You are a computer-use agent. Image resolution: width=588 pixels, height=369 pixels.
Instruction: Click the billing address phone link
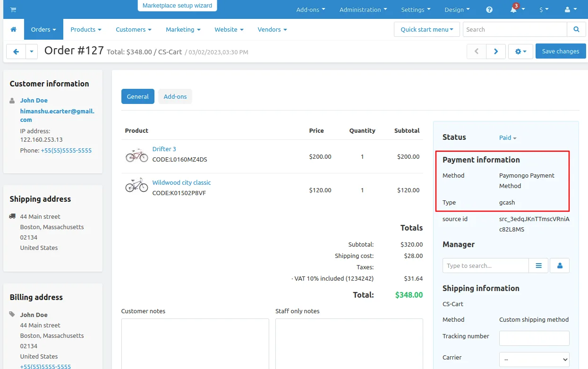click(x=45, y=367)
